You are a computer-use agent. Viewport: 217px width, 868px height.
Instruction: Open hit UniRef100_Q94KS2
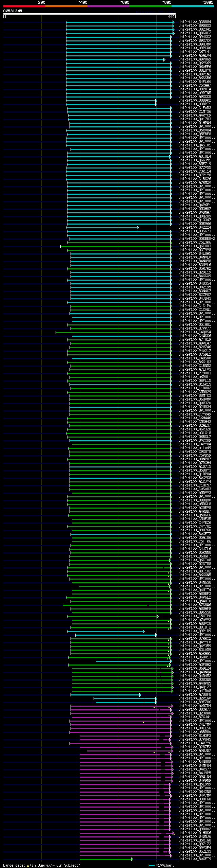tap(195, 37)
